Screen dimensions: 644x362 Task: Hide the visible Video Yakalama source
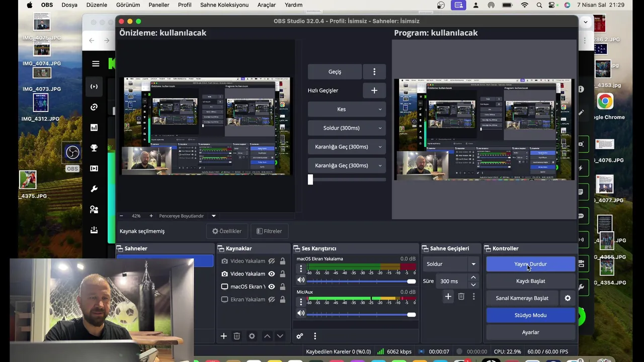272,274
